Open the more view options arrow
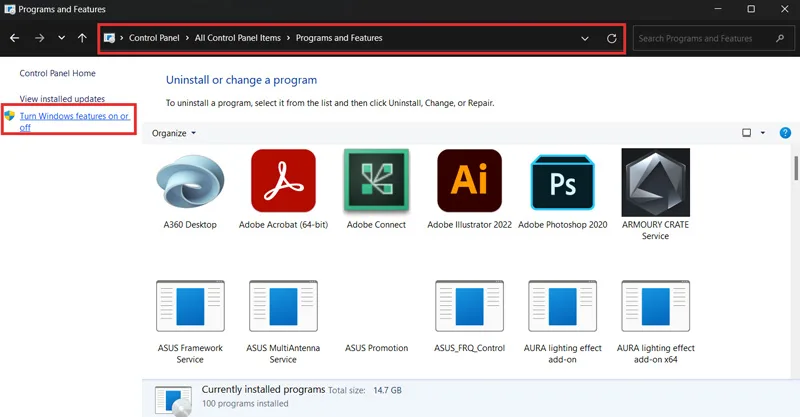 click(763, 133)
